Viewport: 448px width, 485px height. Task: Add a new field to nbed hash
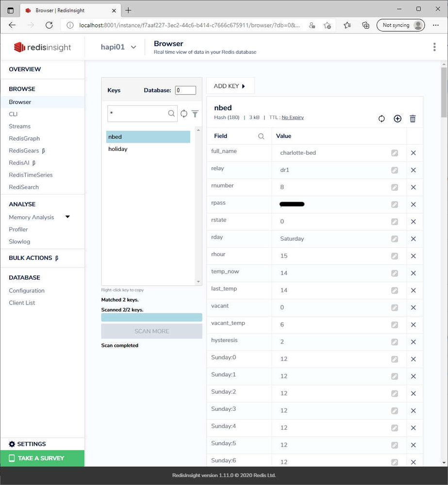tap(398, 119)
